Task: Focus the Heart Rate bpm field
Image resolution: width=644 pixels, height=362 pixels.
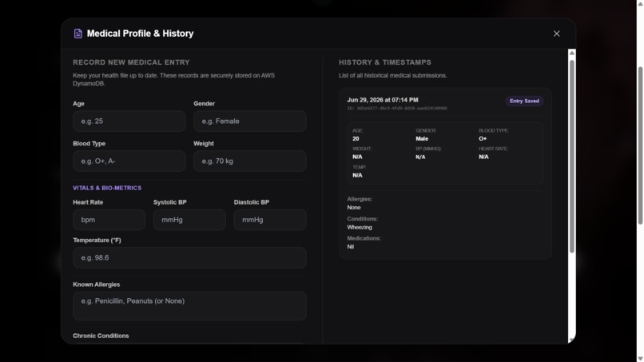Action: tap(109, 220)
